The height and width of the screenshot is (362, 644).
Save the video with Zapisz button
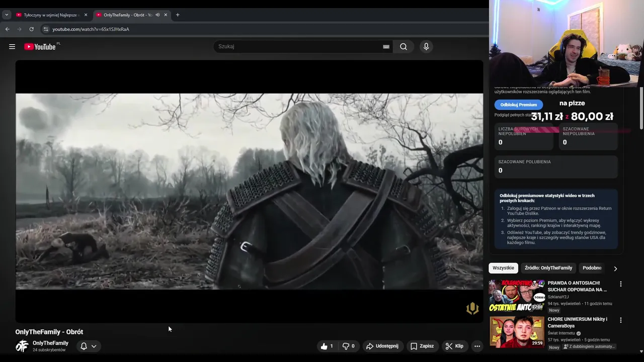422,346
